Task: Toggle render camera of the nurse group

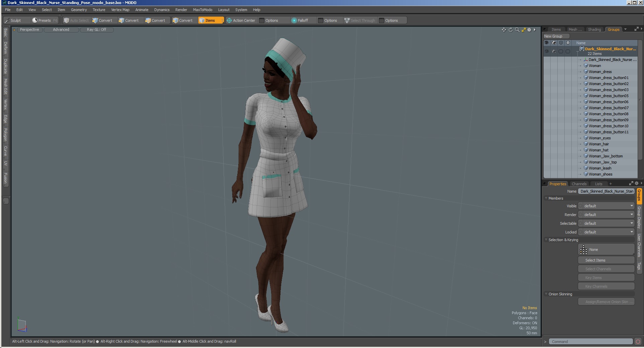Action: click(x=554, y=51)
